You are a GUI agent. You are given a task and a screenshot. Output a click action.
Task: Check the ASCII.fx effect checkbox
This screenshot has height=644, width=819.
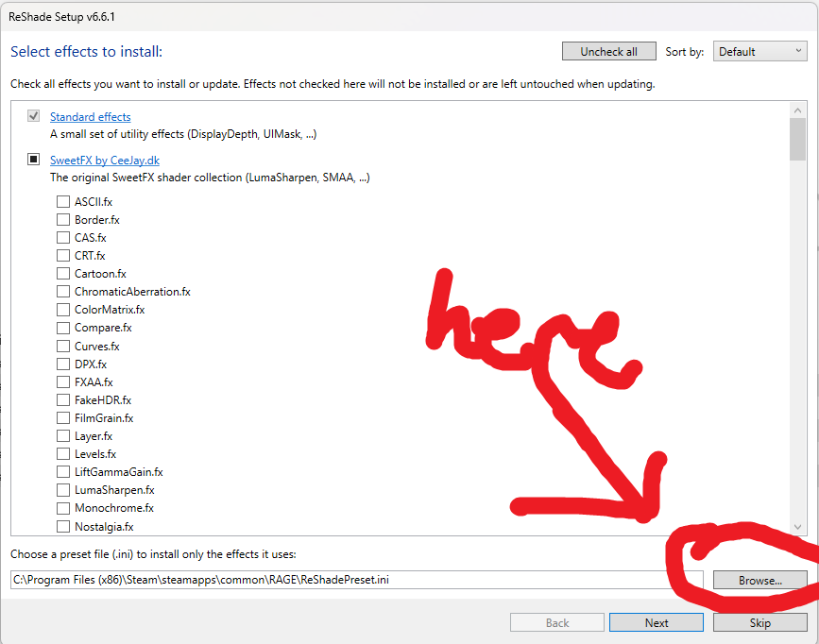click(x=63, y=201)
